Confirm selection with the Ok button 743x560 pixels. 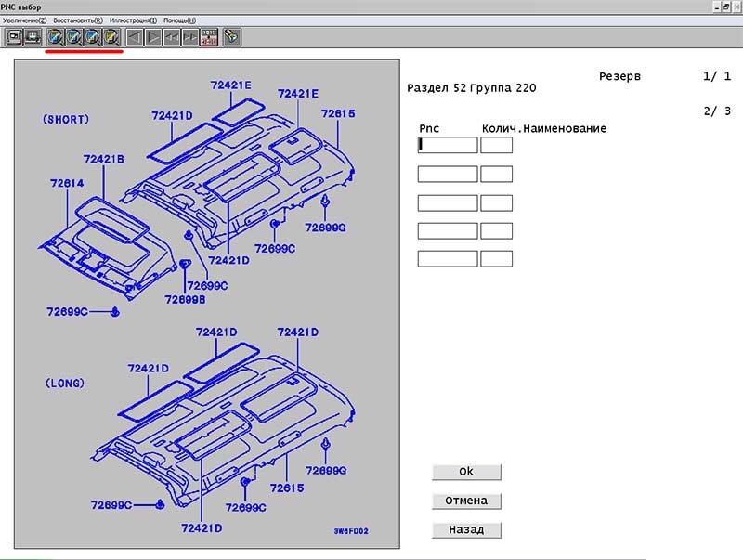coord(466,472)
